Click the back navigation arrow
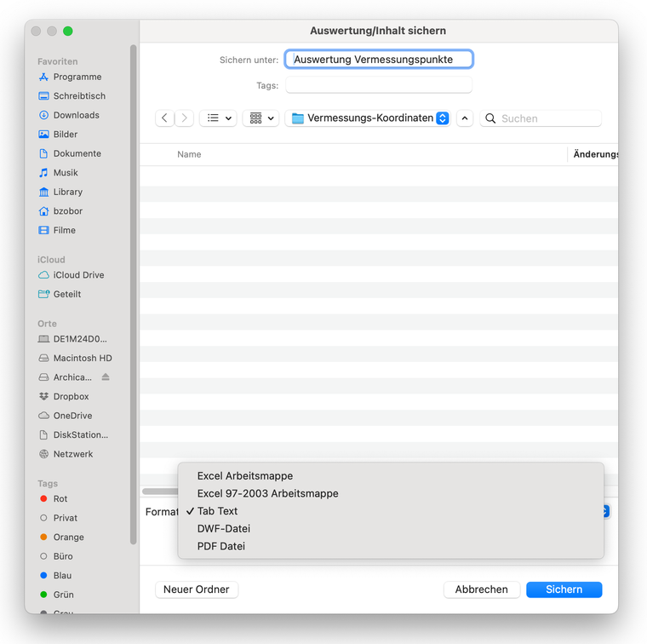The width and height of the screenshot is (647, 644). click(x=164, y=118)
